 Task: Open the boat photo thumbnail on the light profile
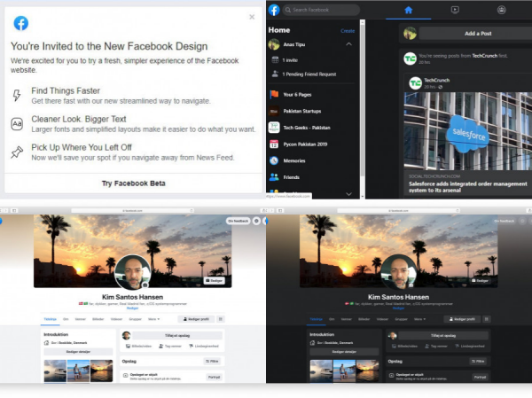(55, 371)
